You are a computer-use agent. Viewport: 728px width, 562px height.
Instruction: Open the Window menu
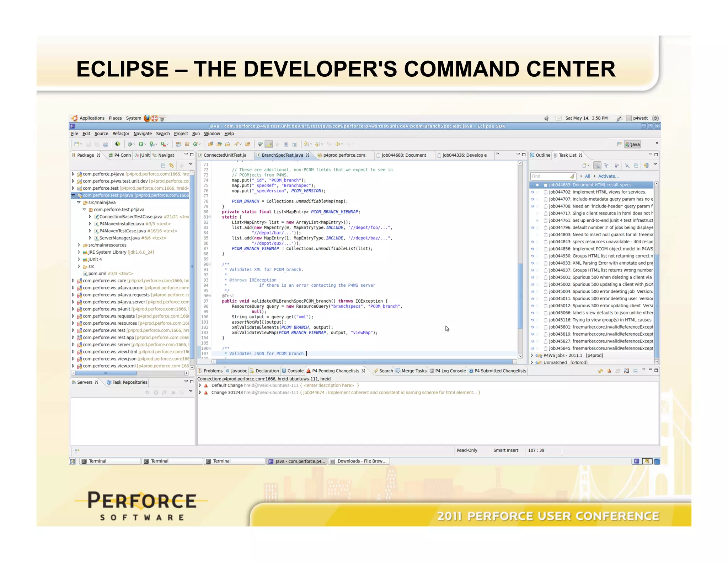(212, 134)
